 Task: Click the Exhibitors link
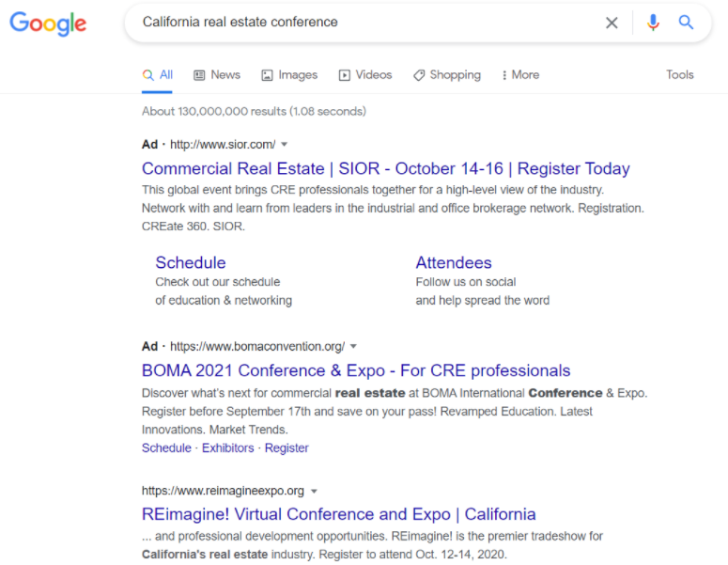click(x=228, y=447)
